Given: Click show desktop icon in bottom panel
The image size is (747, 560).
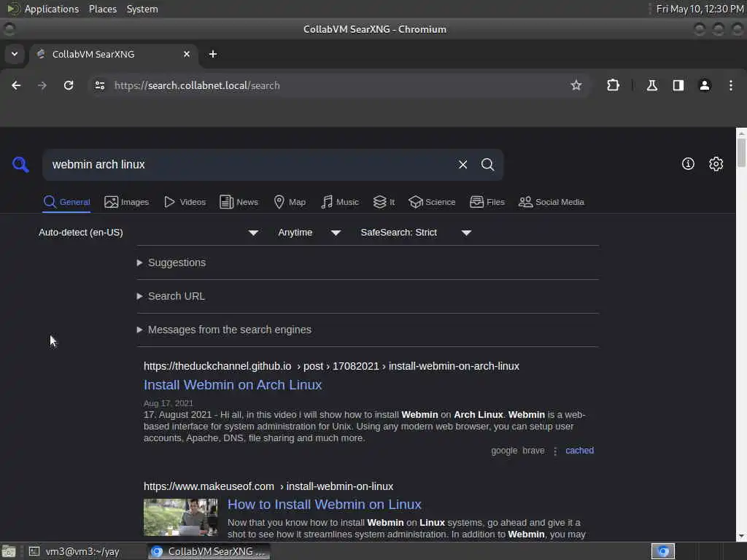Looking at the screenshot, I should (9, 551).
